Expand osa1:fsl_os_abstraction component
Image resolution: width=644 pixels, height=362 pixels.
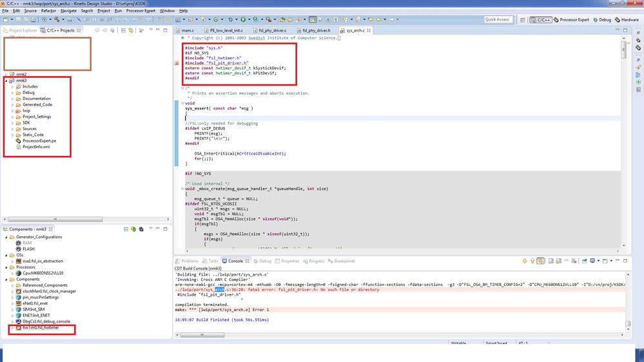13,261
